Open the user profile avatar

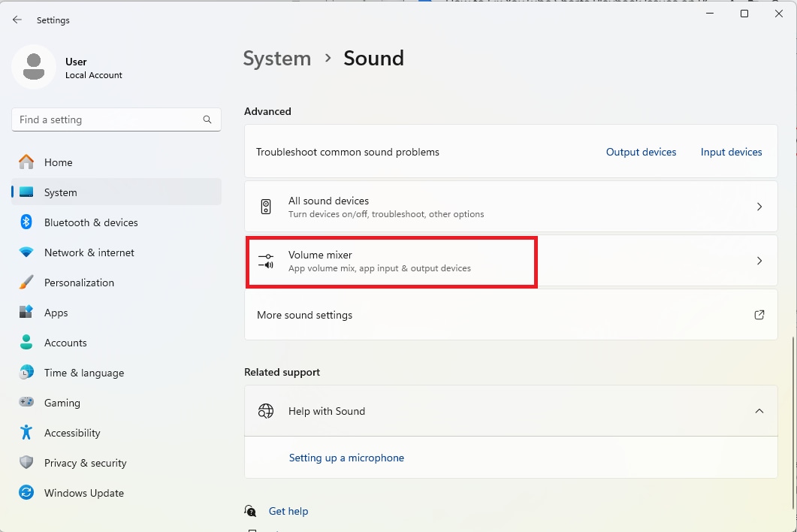tap(34, 67)
